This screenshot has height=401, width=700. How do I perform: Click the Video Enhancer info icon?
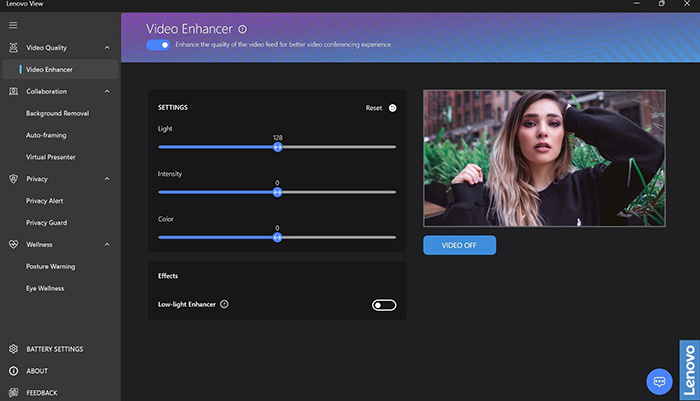pyautogui.click(x=243, y=29)
